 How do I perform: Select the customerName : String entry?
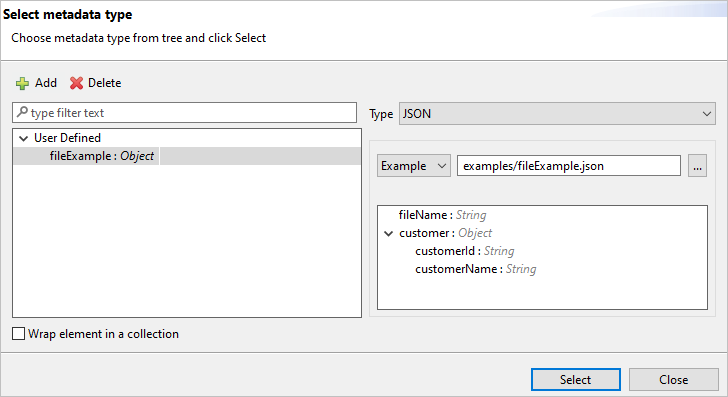476,269
